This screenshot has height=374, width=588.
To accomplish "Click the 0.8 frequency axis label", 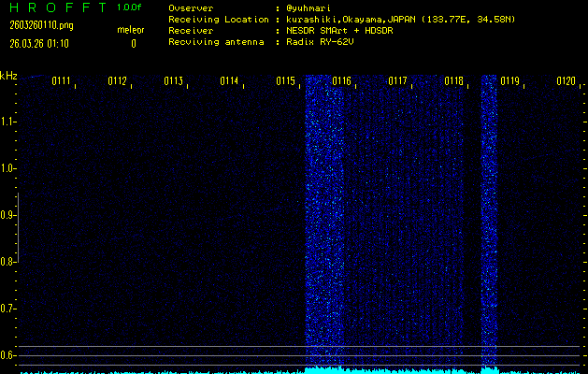I will pos(7,262).
